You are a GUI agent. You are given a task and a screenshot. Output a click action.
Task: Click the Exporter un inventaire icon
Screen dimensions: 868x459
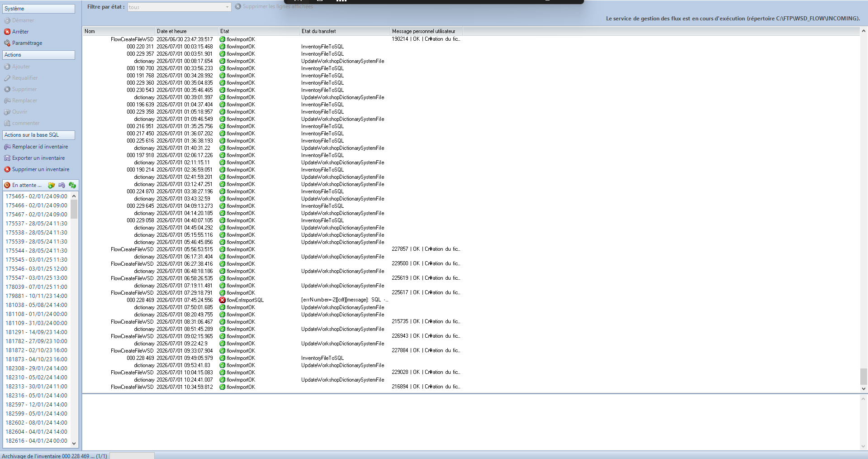click(7, 158)
